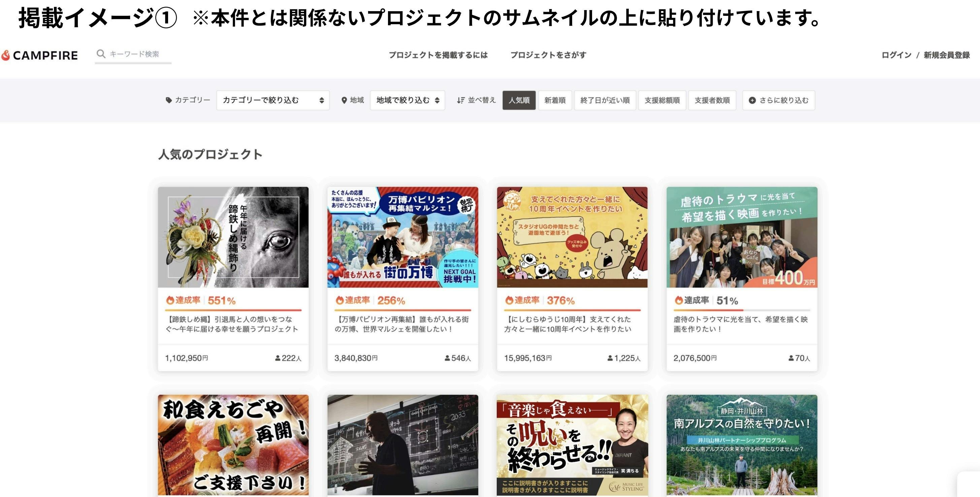Click the region map pin icon
Image resolution: width=980 pixels, height=497 pixels.
click(x=344, y=100)
